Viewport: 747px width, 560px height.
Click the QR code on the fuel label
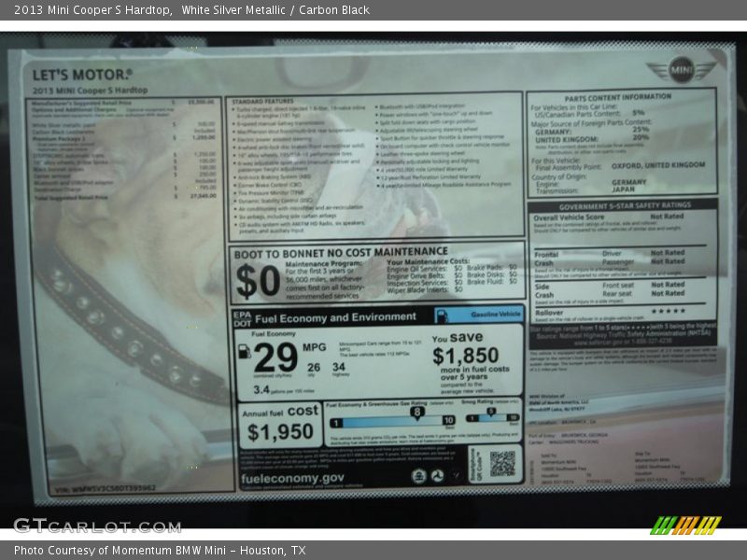click(x=502, y=464)
